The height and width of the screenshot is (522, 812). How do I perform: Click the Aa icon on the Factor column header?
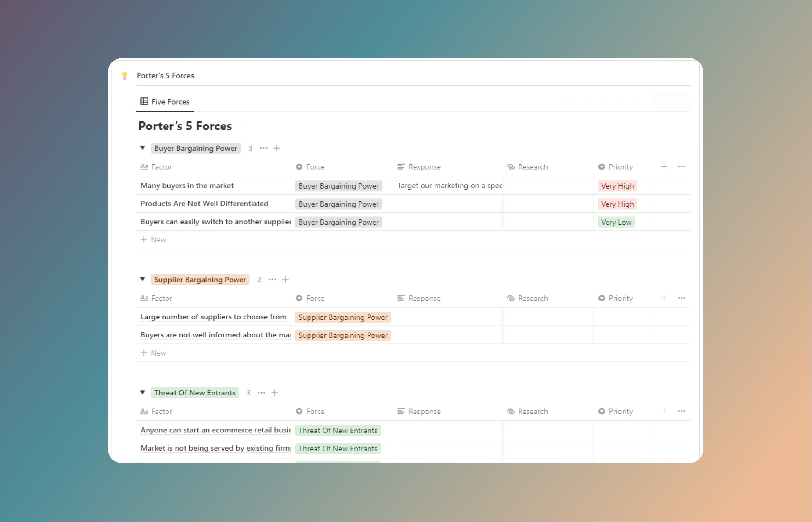click(144, 167)
